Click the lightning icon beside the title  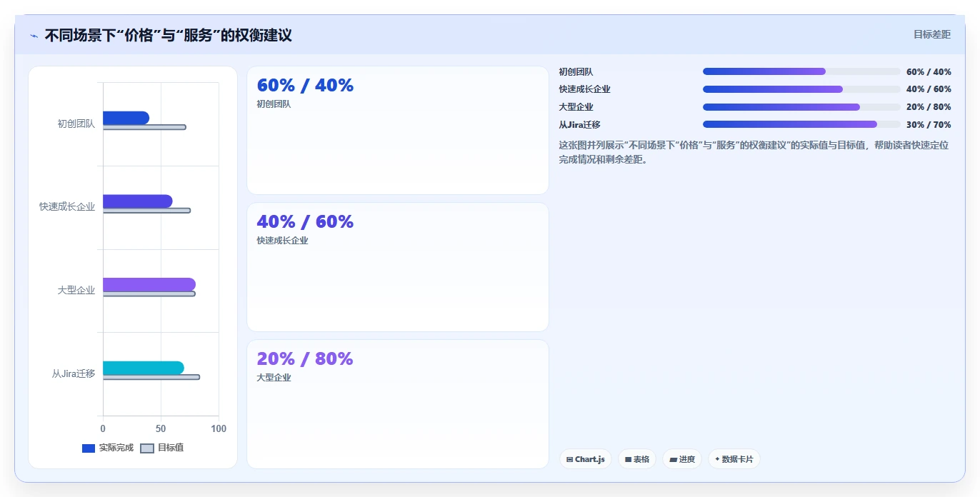tap(34, 36)
